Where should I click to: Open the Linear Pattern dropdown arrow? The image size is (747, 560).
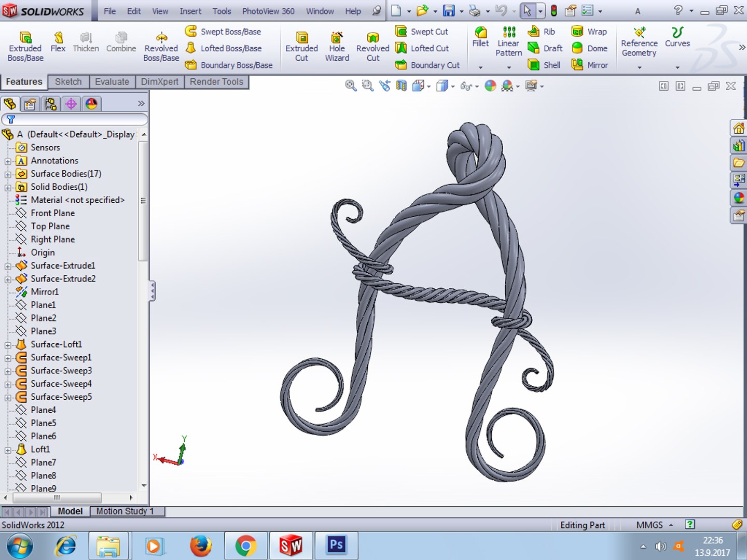(x=509, y=67)
